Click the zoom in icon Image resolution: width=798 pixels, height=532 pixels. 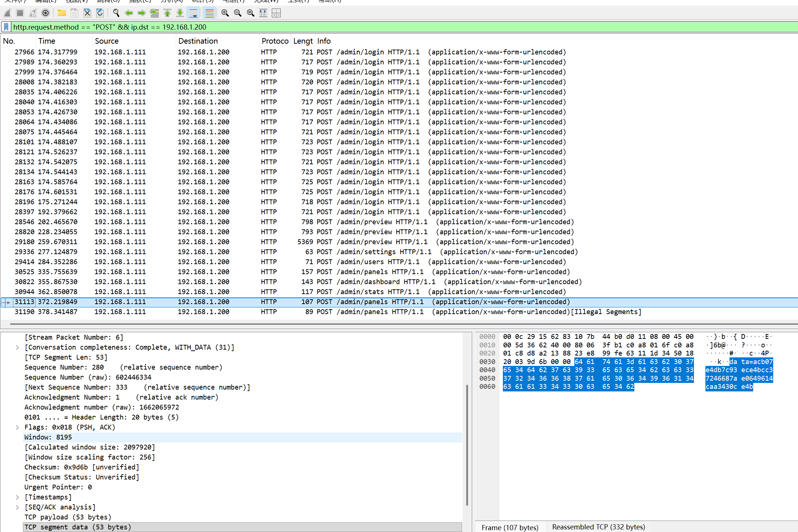(x=225, y=13)
